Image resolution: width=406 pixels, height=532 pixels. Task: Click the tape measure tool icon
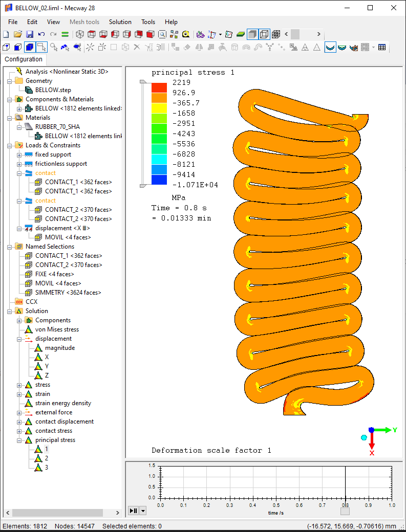point(185,34)
